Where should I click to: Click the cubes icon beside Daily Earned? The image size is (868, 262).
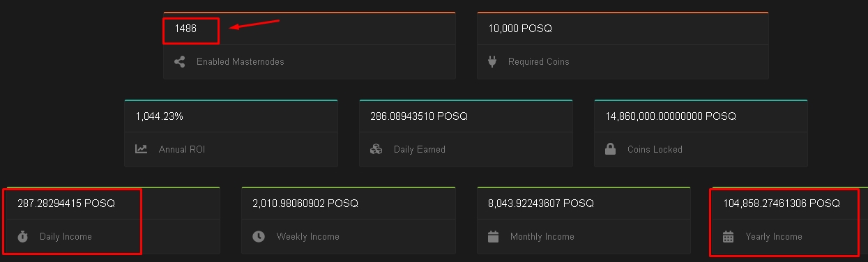376,149
